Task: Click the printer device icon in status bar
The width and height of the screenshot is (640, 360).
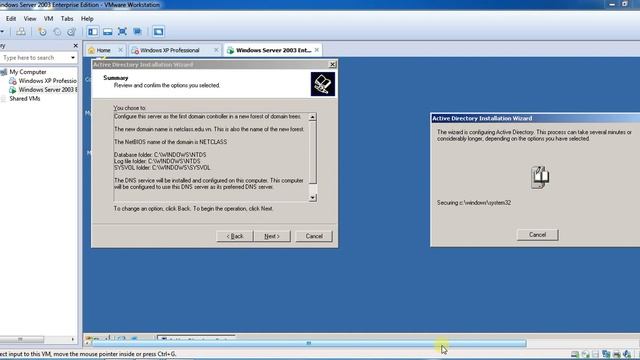Action: tap(617, 354)
